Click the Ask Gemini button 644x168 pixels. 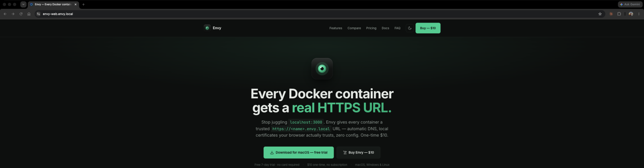[x=630, y=4]
